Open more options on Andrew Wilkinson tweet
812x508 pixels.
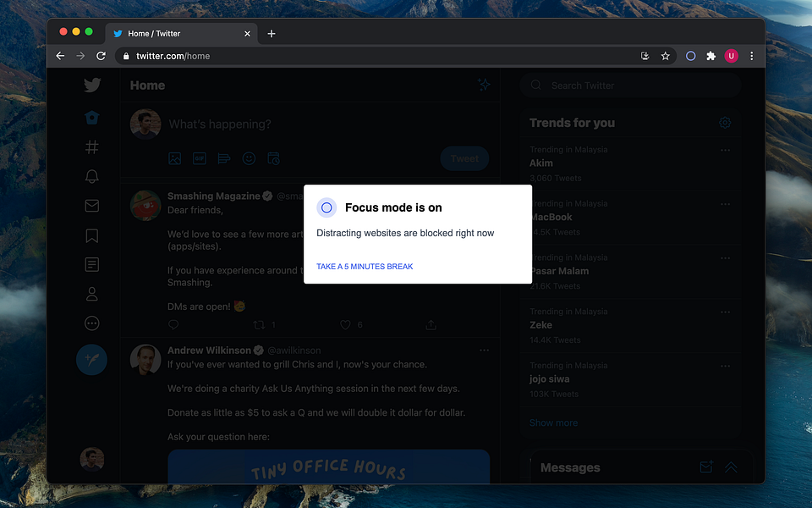[x=484, y=351]
